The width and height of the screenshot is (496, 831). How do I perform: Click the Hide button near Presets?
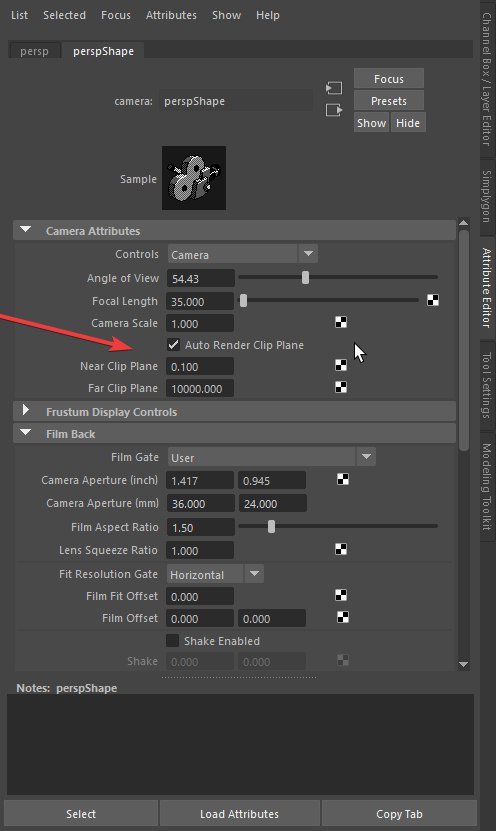tap(408, 123)
